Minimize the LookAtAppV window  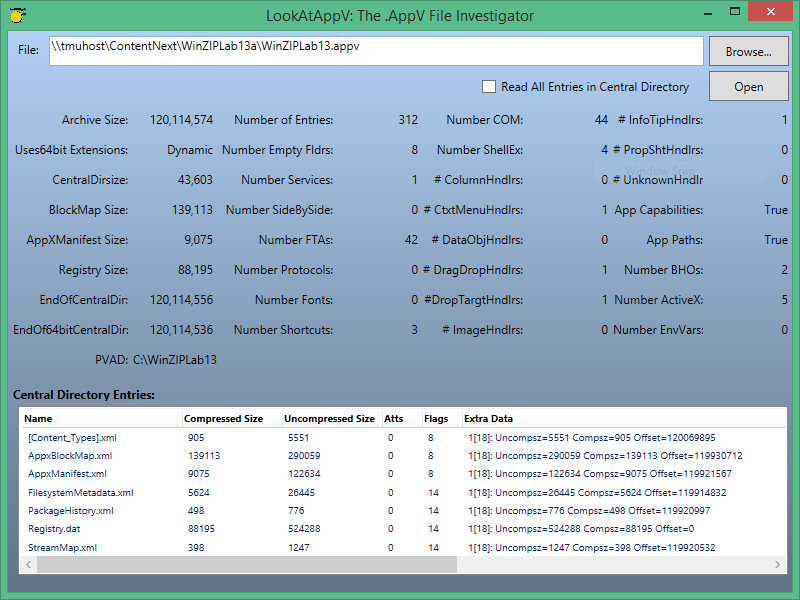click(708, 12)
